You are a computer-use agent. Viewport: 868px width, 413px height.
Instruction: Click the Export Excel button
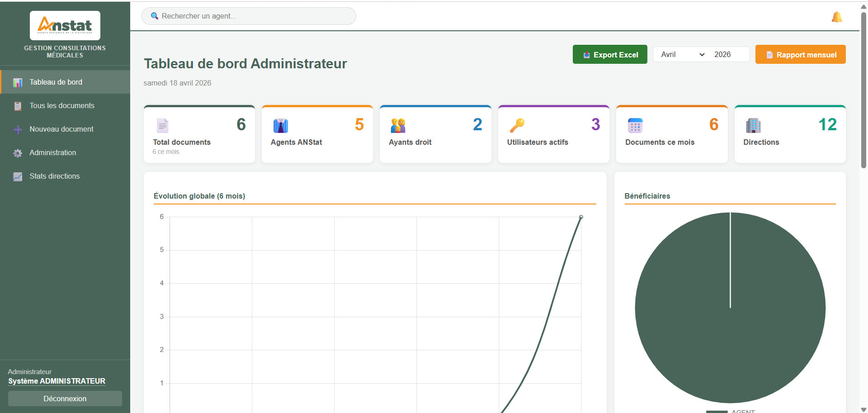point(610,55)
